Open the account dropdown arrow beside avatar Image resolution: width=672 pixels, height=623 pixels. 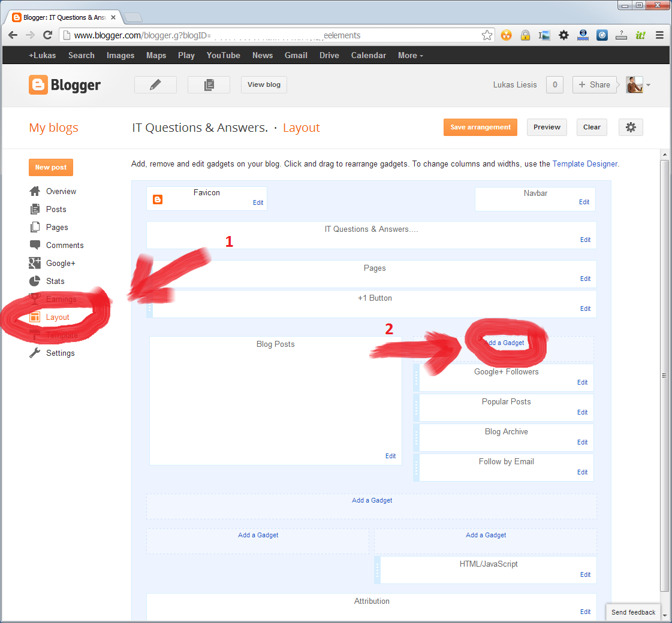[x=648, y=85]
